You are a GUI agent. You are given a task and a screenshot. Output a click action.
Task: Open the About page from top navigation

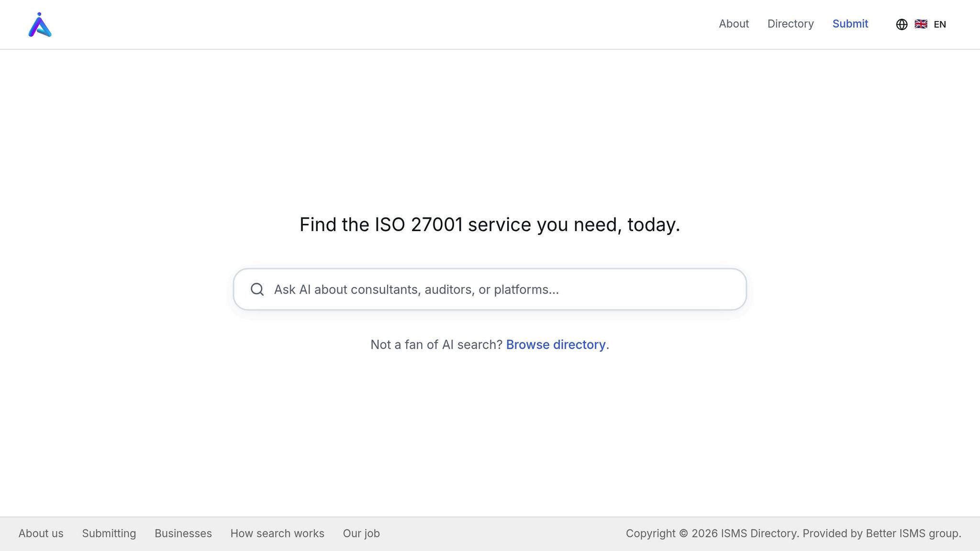click(734, 24)
